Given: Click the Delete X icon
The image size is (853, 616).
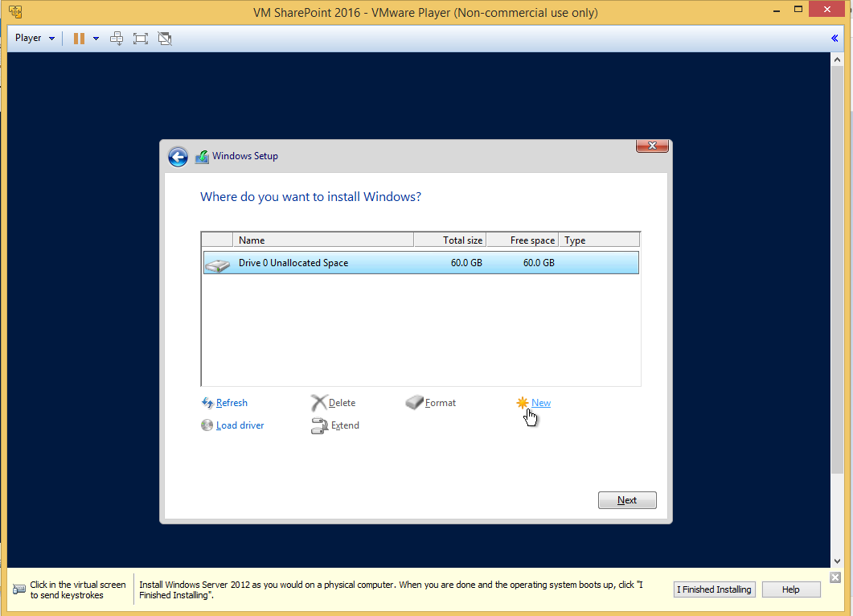Looking at the screenshot, I should click(319, 403).
